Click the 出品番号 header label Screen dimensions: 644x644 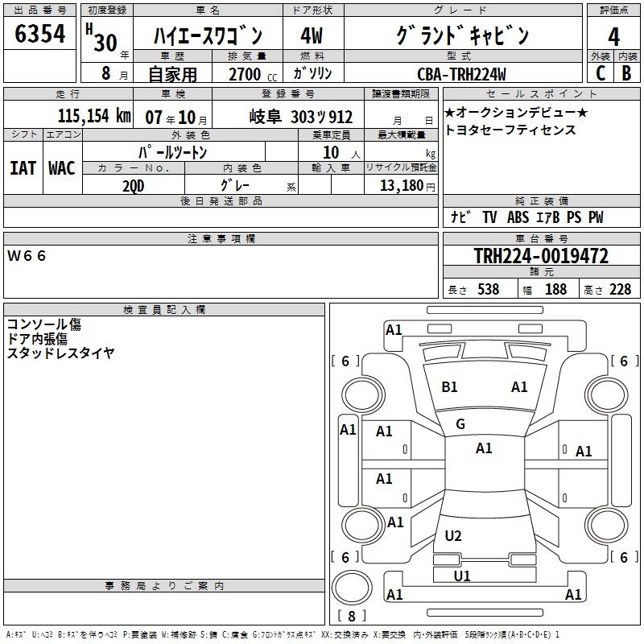click(39, 10)
